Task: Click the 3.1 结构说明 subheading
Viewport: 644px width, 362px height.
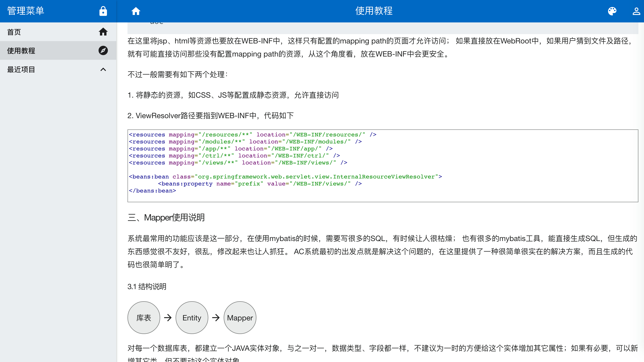Action: click(147, 287)
